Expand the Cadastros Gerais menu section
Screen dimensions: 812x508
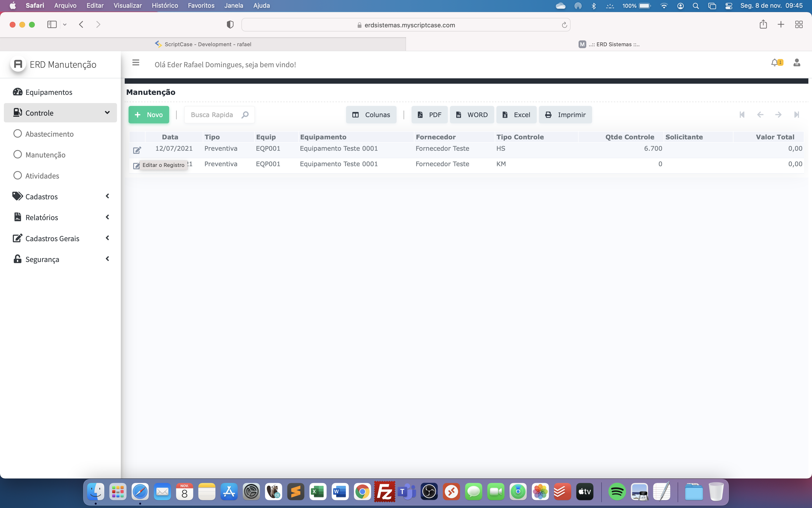click(60, 238)
